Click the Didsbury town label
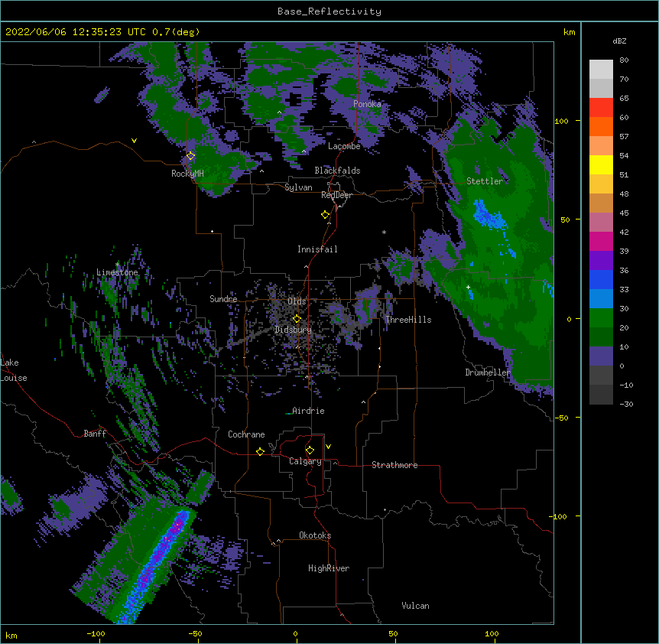Viewport: 659px width, 644px height. point(293,330)
